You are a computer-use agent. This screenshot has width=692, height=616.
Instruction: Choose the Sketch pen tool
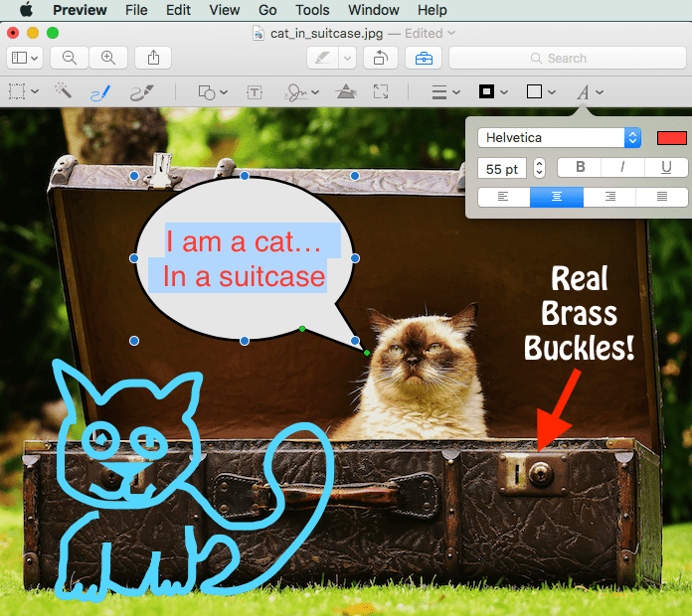pyautogui.click(x=100, y=91)
